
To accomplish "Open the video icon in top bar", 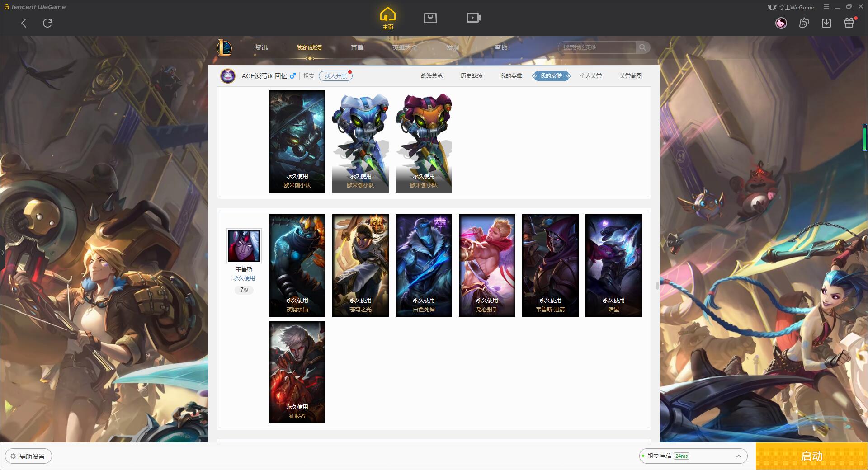I will click(x=473, y=18).
